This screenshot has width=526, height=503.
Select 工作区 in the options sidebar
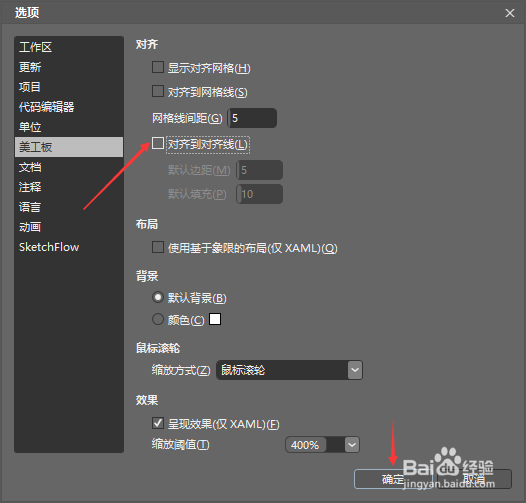coord(69,47)
